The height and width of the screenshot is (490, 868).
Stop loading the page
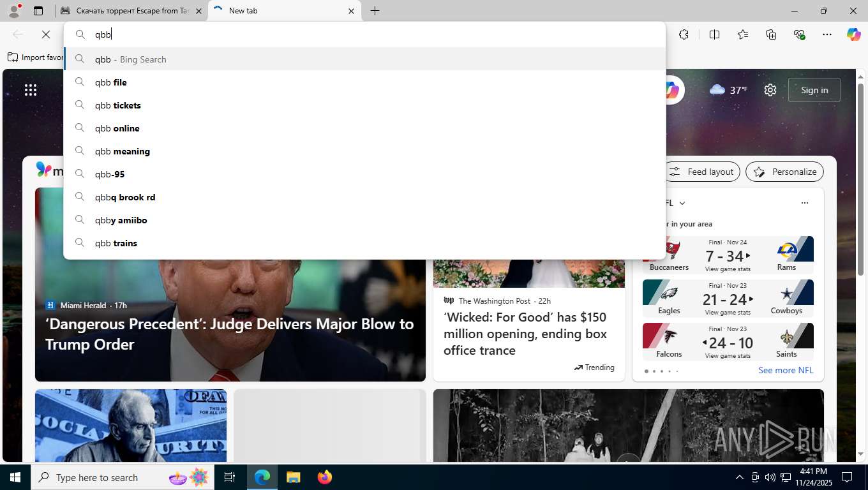46,34
